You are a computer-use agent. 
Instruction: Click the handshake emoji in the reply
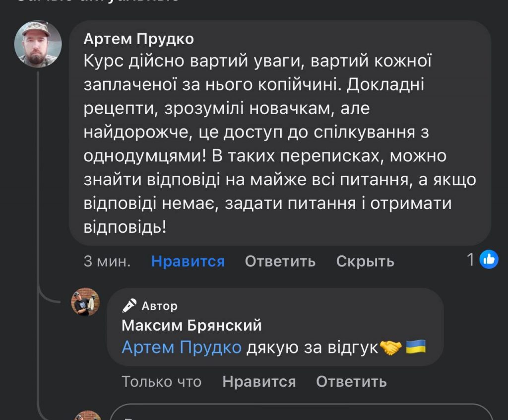click(390, 348)
